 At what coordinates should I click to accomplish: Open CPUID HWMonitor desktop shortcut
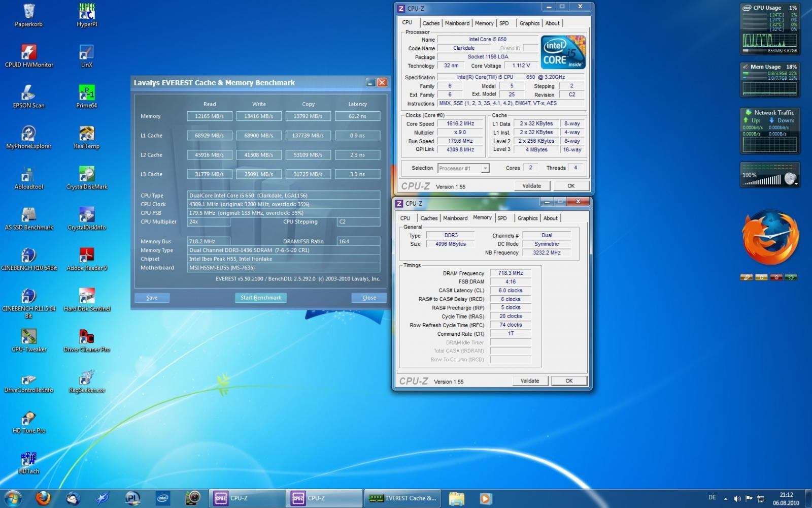[29, 56]
